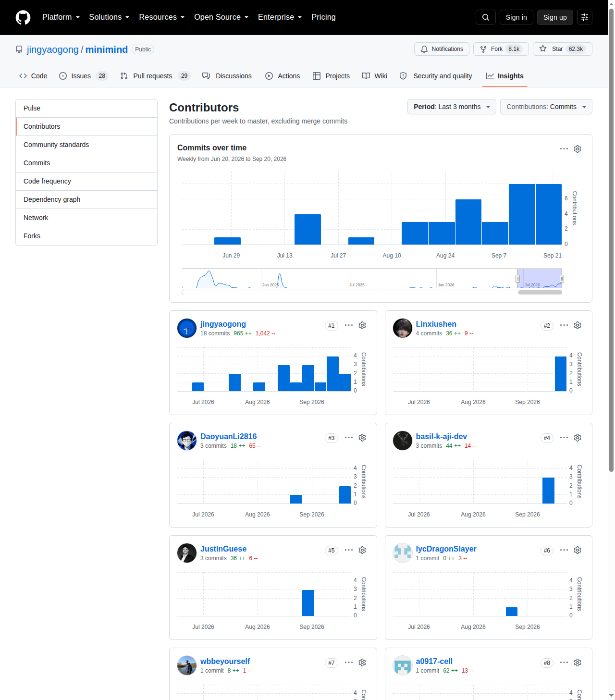Expand the Platform menu in header
Viewport: 615px width, 700px height.
[61, 17]
